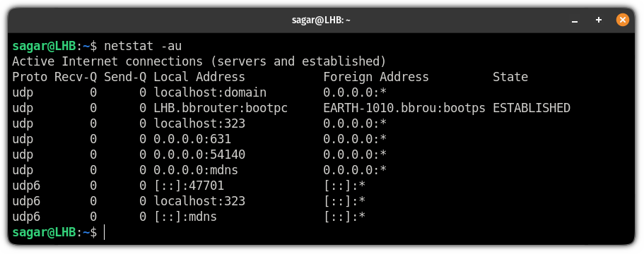Click '0.0.0.0:54140' local address

coord(199,155)
